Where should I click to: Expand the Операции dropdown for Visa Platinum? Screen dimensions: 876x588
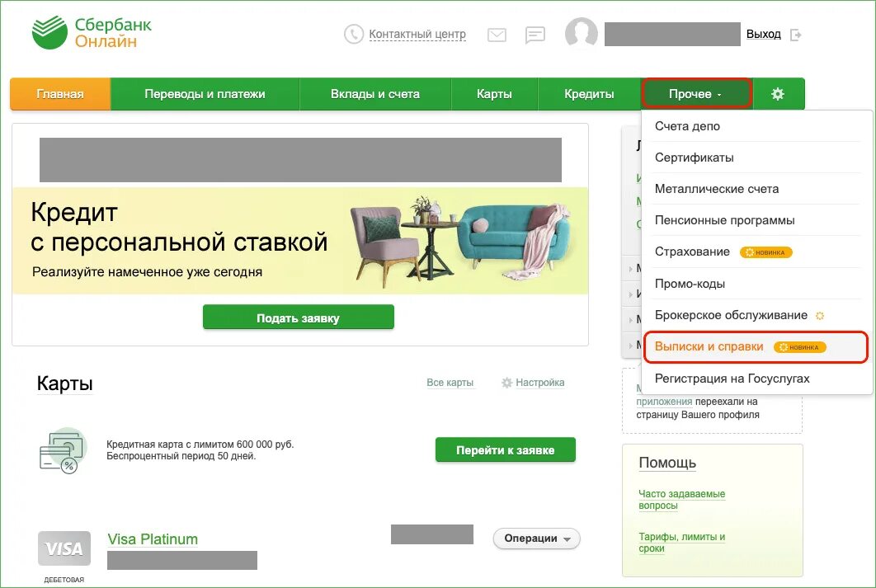[536, 539]
